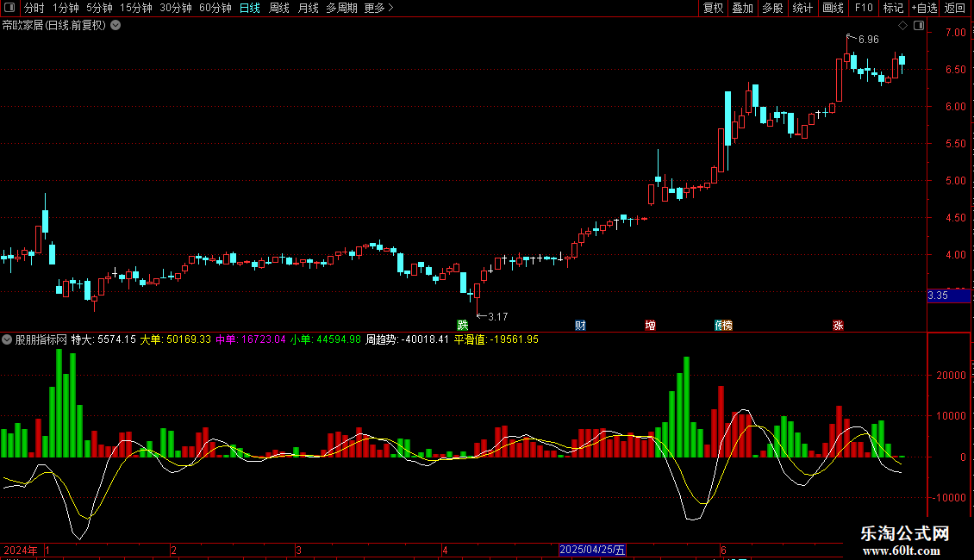Add stock via +自选 button
974x560 pixels.
pos(924,8)
